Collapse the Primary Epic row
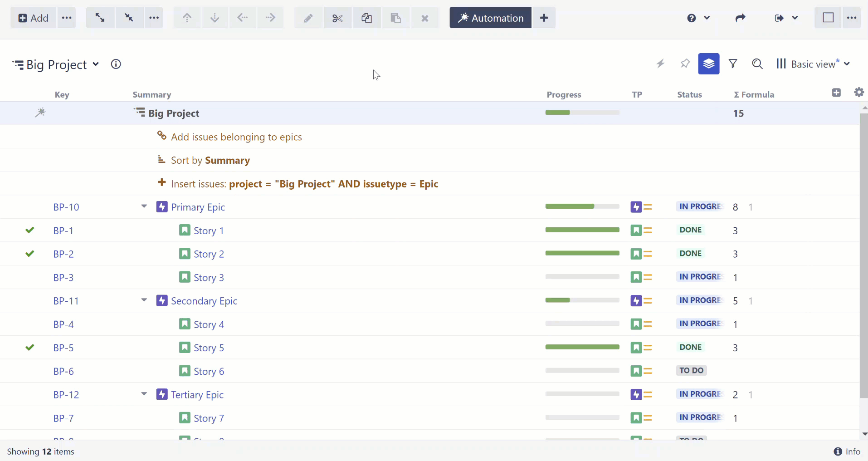868x461 pixels. coord(144,206)
